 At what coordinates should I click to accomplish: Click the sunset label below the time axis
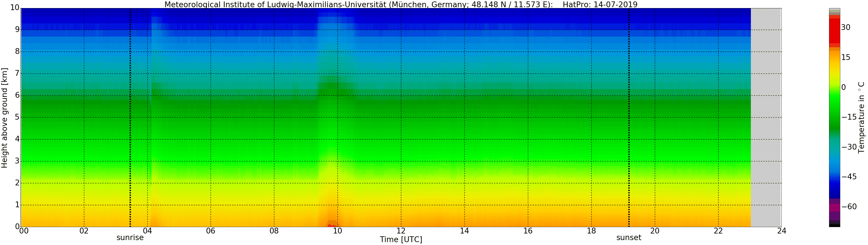coord(628,238)
